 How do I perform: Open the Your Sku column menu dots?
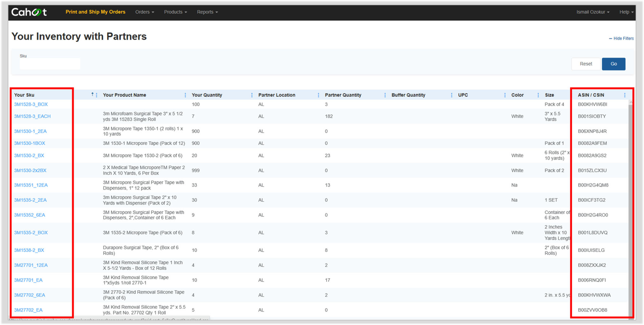(x=96, y=95)
